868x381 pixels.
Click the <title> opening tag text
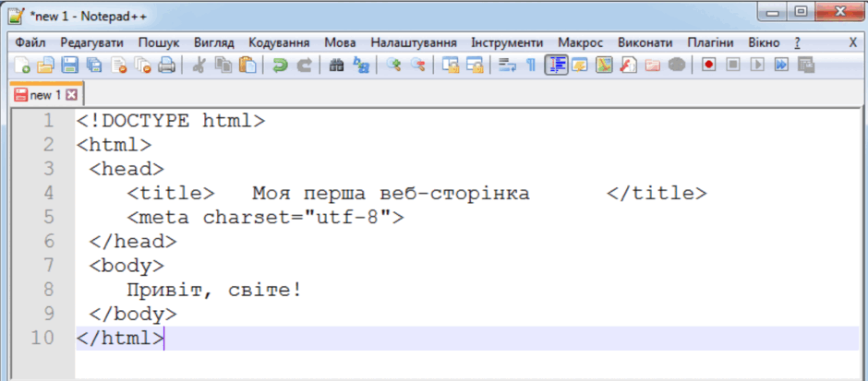click(x=171, y=193)
